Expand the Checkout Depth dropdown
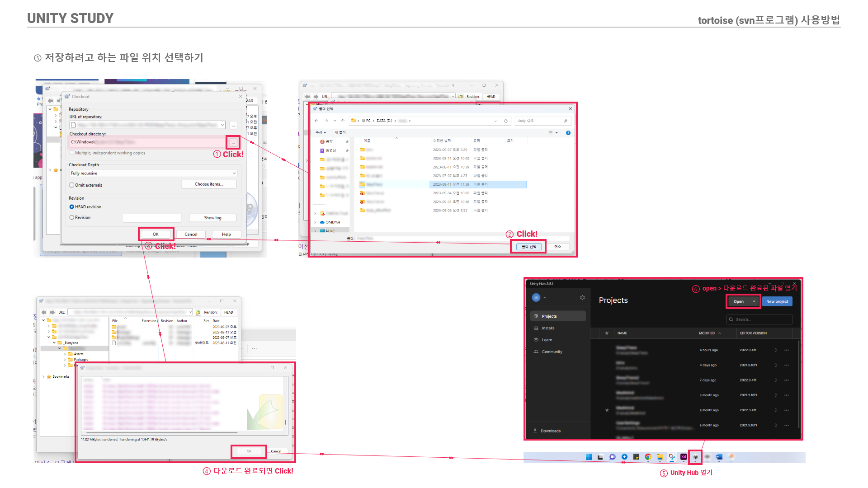Viewport: 868px width, 488px height. tap(234, 173)
